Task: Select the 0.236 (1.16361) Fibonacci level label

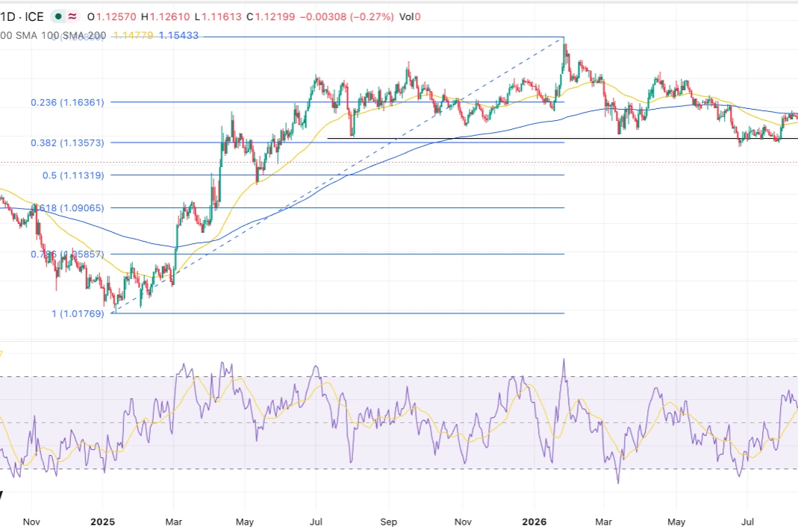Action: point(67,102)
